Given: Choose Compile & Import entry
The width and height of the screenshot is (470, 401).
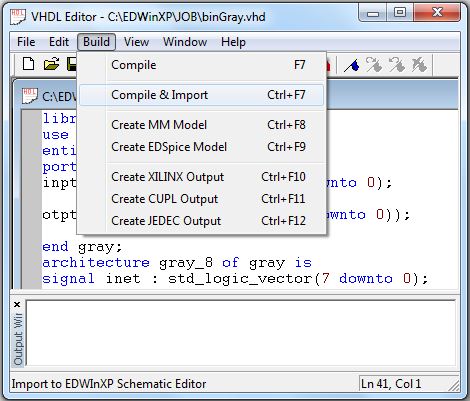Looking at the screenshot, I should pyautogui.click(x=201, y=95).
